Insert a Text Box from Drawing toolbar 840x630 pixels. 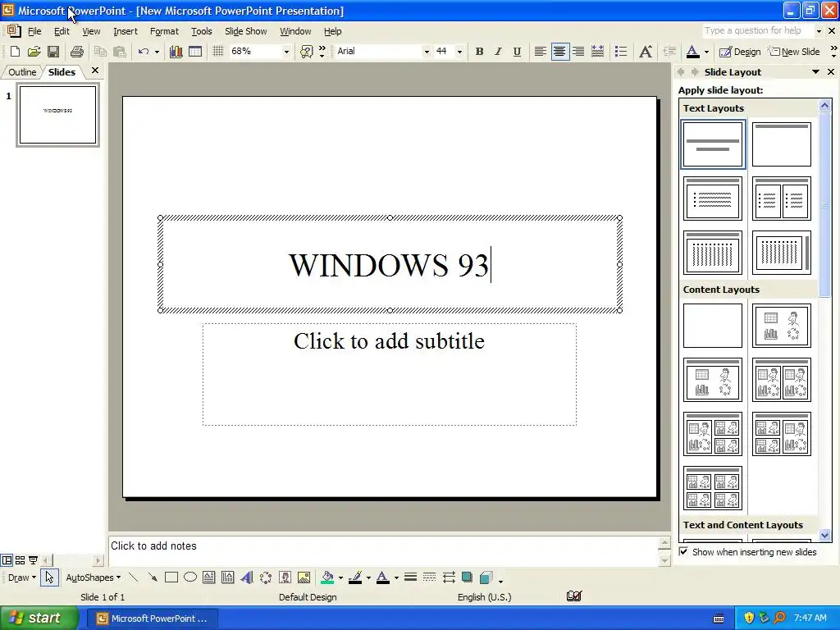(x=209, y=577)
